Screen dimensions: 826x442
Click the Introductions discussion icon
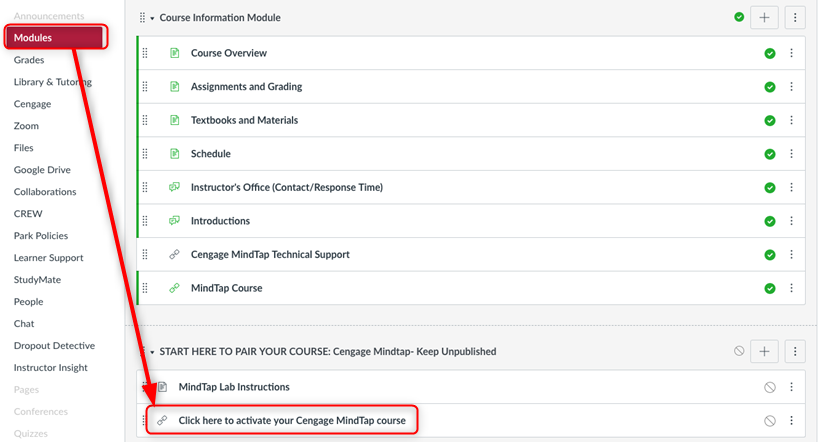[x=174, y=221]
